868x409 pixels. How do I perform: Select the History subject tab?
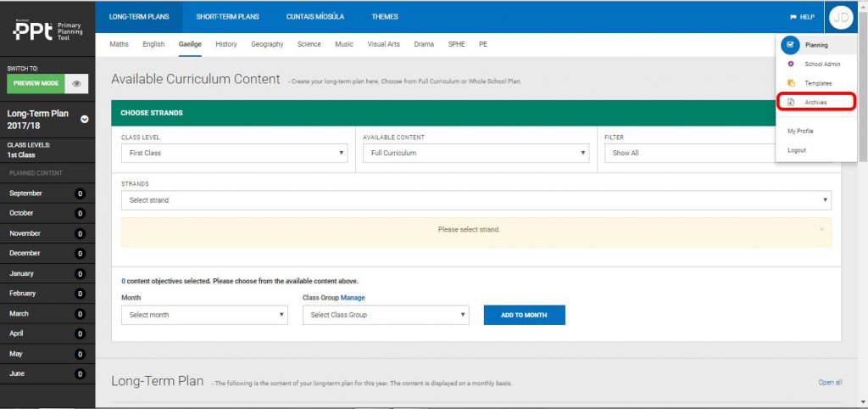(x=225, y=44)
